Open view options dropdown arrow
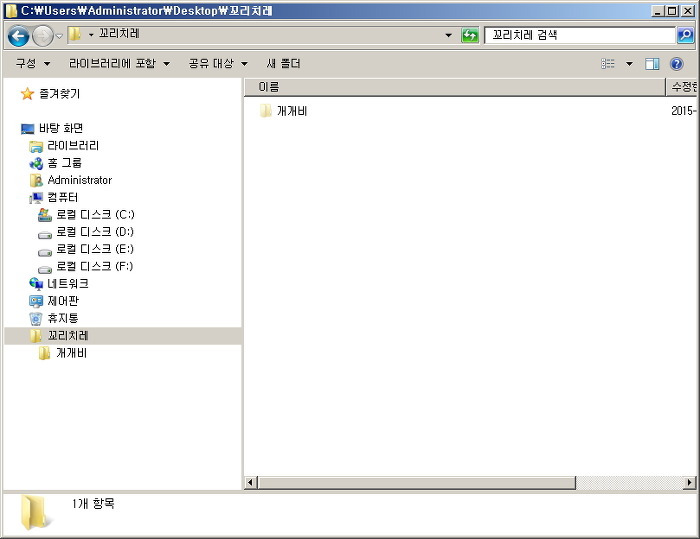Viewport: 700px width, 539px height. pyautogui.click(x=629, y=64)
